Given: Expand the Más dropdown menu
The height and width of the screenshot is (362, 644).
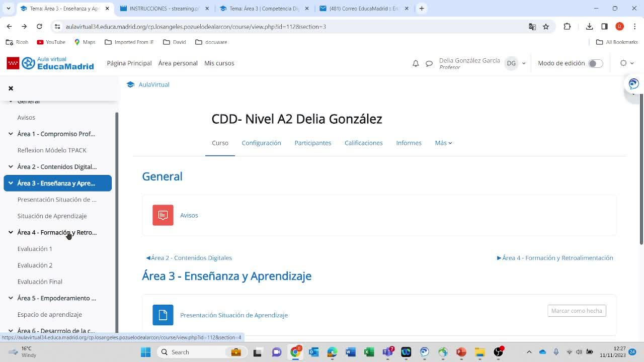Looking at the screenshot, I should (x=443, y=143).
